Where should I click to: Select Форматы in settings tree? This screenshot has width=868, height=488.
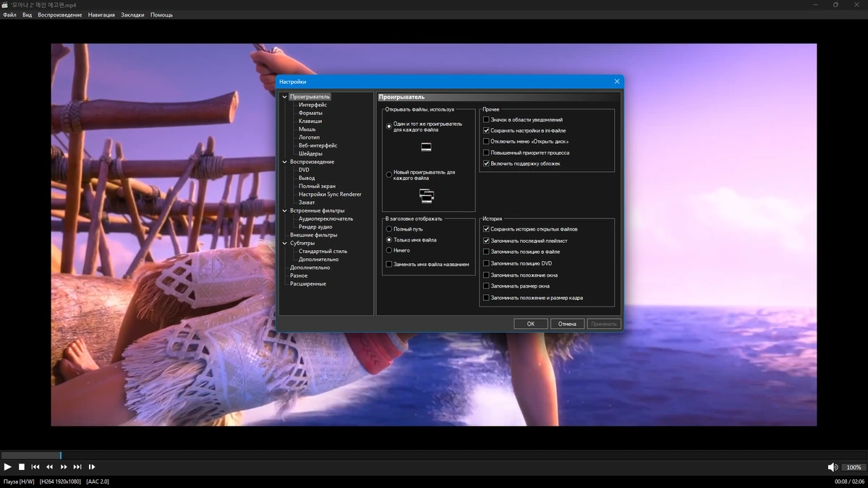tap(310, 113)
